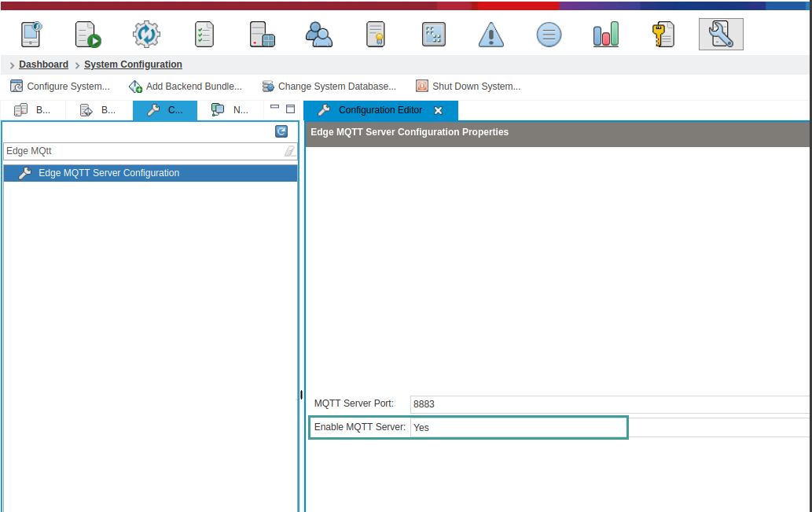Click Configure System... toolbar button

point(60,86)
